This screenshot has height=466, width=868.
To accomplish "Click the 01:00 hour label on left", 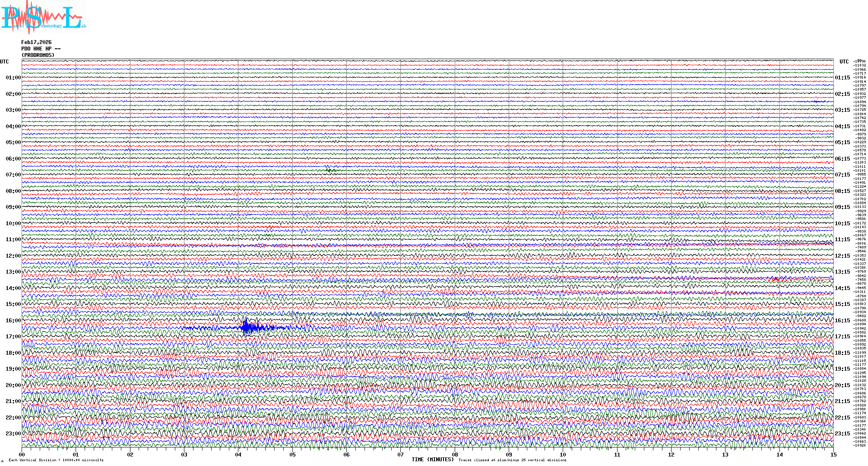I will click(13, 78).
